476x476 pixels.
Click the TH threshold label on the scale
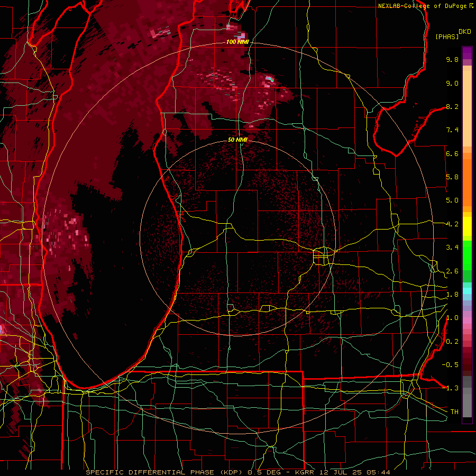tap(454, 412)
